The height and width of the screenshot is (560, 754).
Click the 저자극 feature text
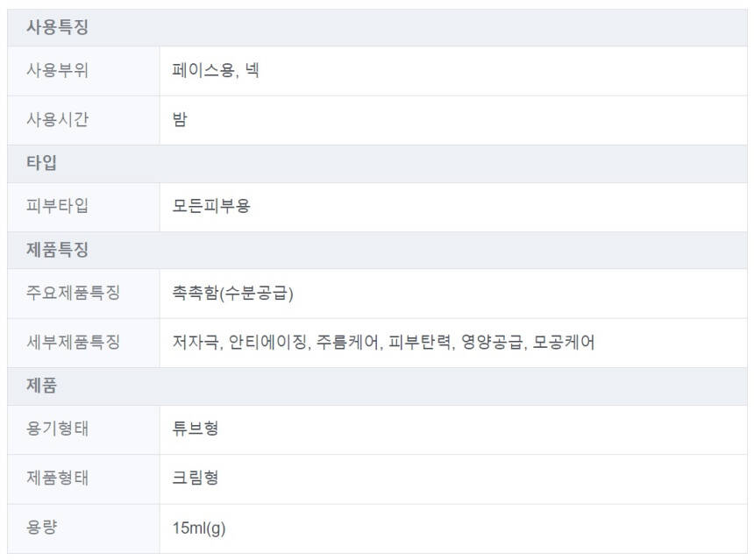coord(196,343)
